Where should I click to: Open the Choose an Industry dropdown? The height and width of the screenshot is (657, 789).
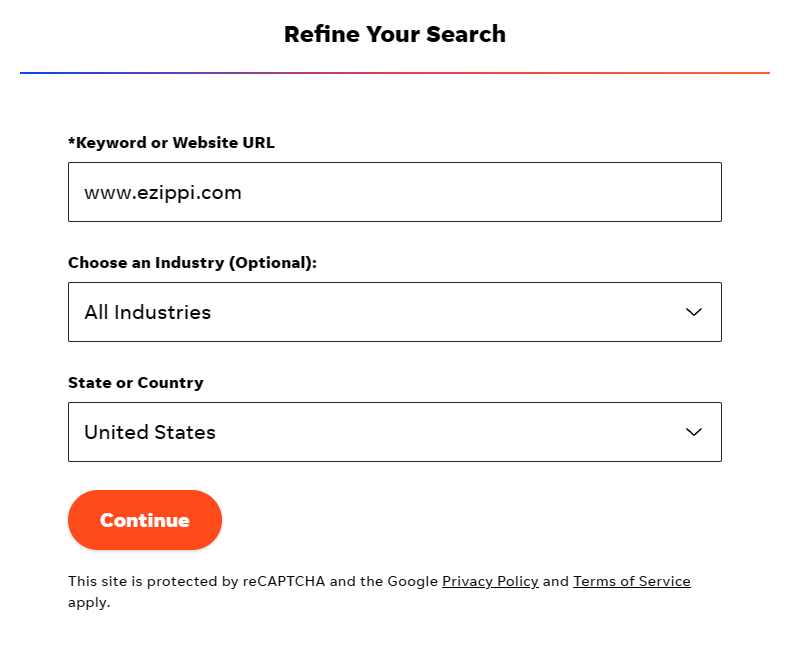pyautogui.click(x=394, y=312)
